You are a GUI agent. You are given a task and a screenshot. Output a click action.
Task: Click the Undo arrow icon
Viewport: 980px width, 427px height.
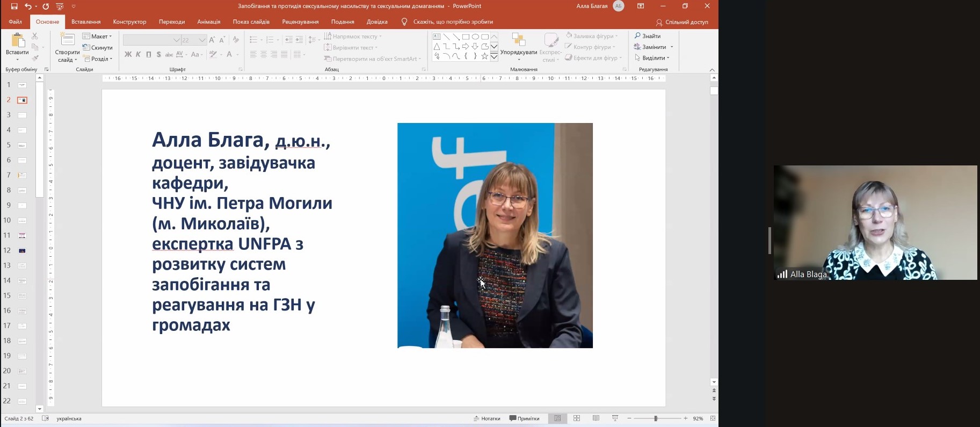(28, 6)
